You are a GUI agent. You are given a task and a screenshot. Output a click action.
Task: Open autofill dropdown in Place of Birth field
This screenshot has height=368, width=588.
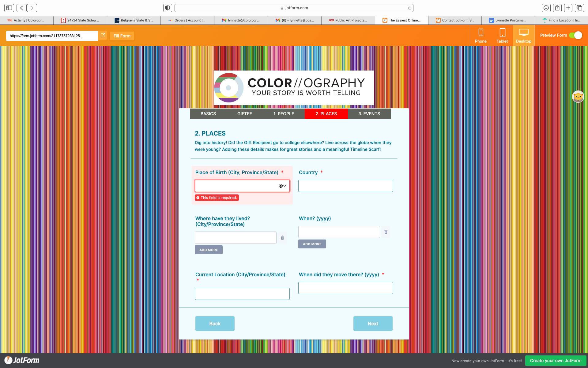(282, 186)
